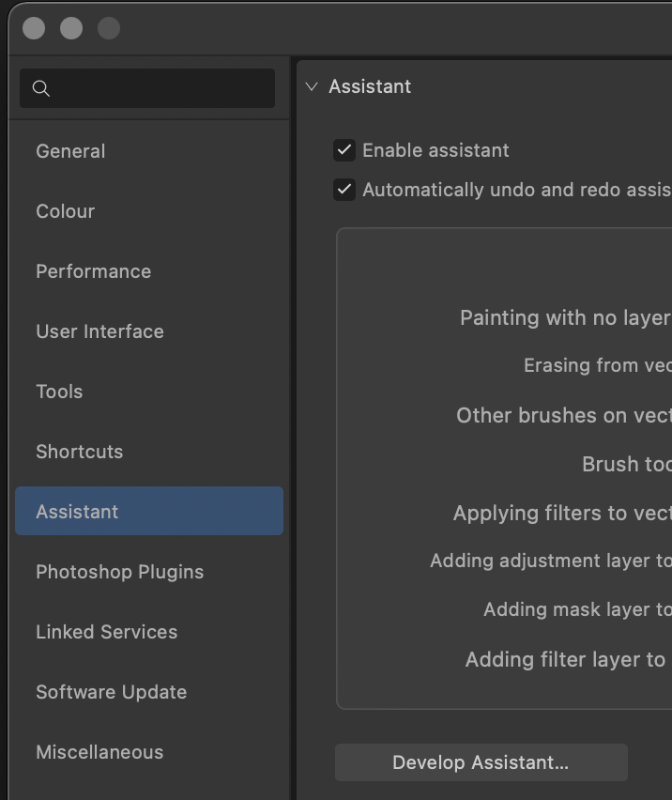The image size is (672, 800).
Task: Open the Shortcuts settings page
Action: [79, 452]
